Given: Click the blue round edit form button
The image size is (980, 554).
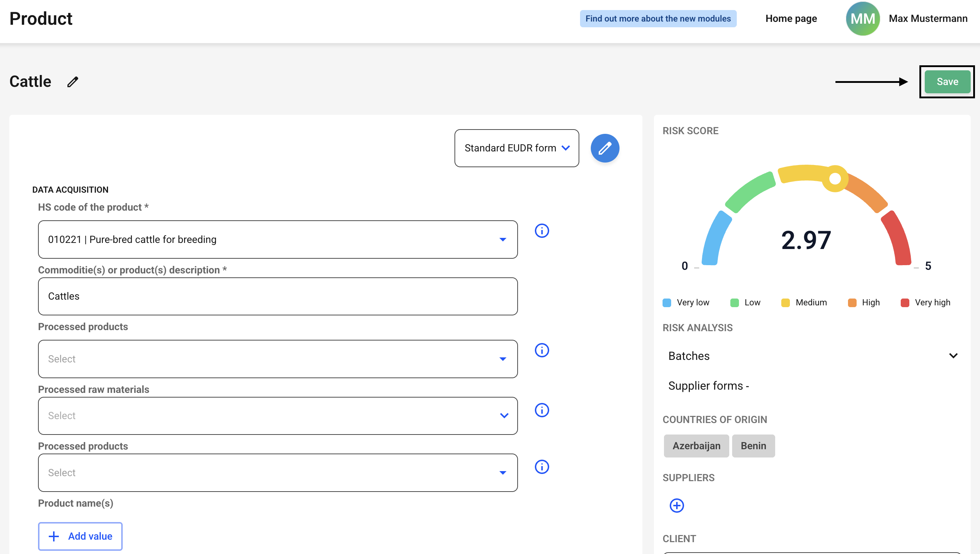Looking at the screenshot, I should click(x=604, y=148).
